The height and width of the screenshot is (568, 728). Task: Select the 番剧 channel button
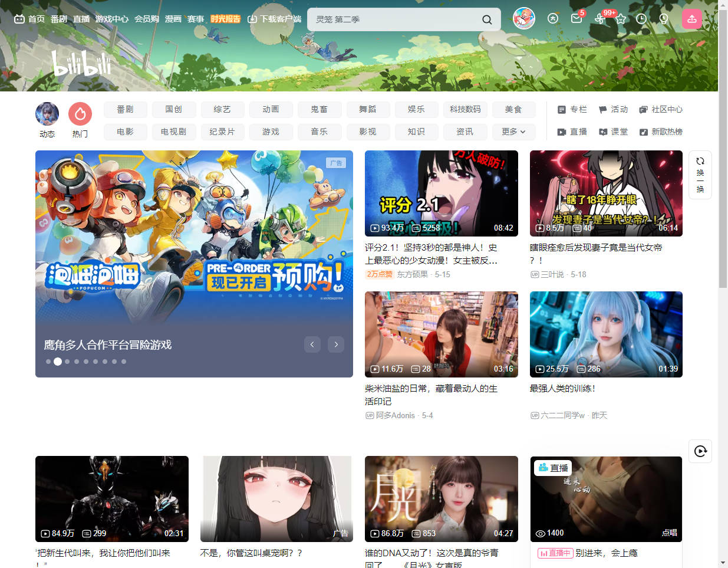click(126, 110)
